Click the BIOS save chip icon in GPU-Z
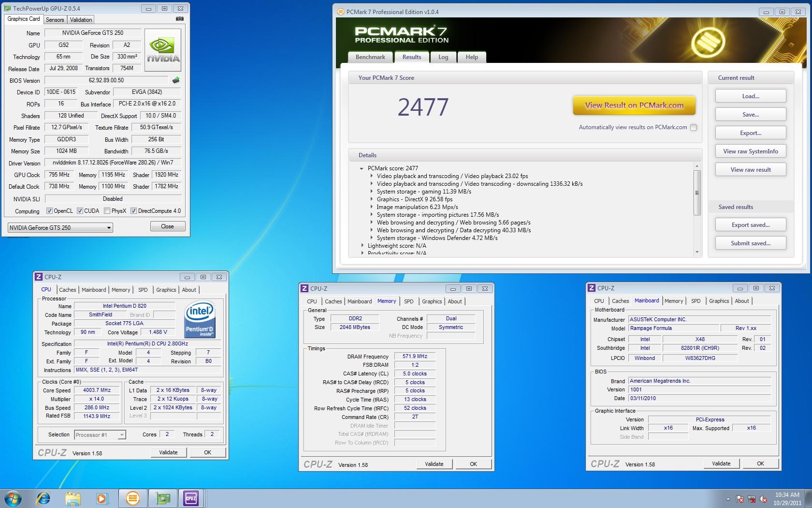Screen dimensions: 812x508 click(x=176, y=80)
